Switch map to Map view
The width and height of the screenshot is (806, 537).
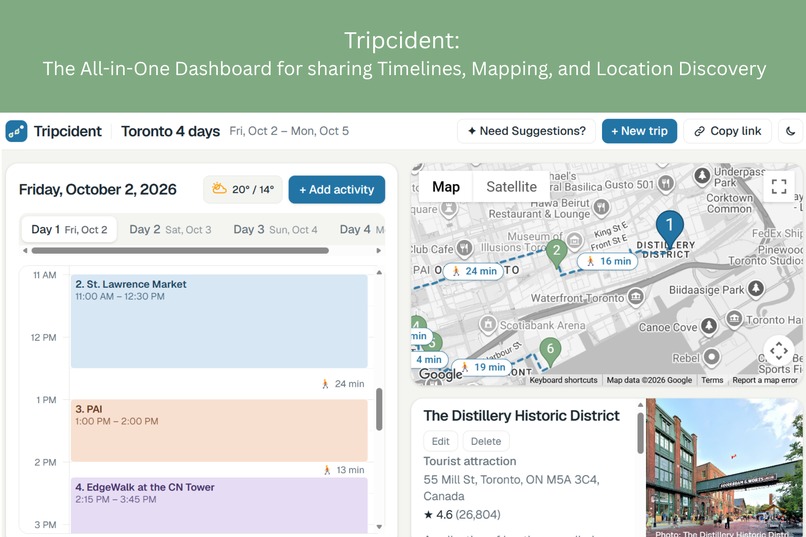[x=446, y=187]
